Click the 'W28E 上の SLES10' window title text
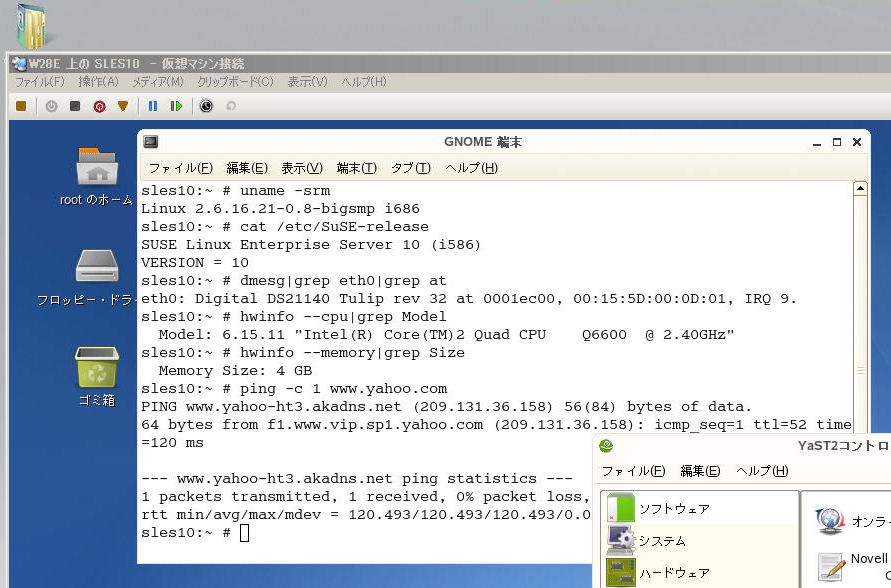This screenshot has width=891, height=588. click(84, 64)
